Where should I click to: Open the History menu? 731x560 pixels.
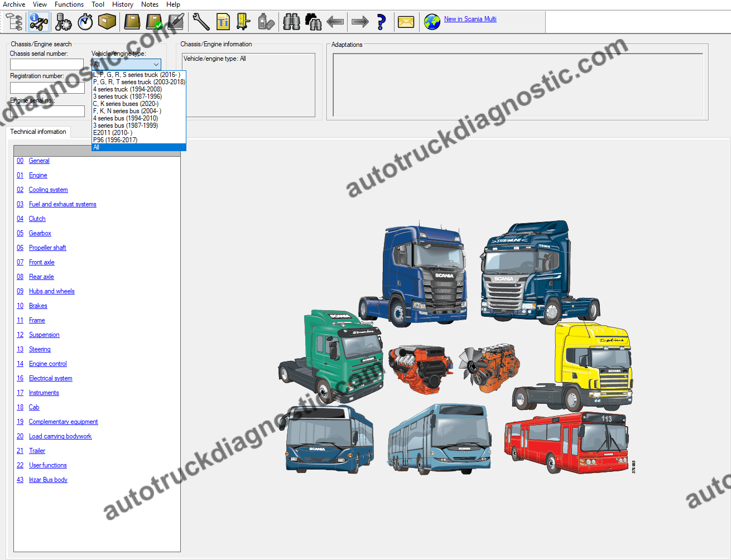pyautogui.click(x=123, y=4)
